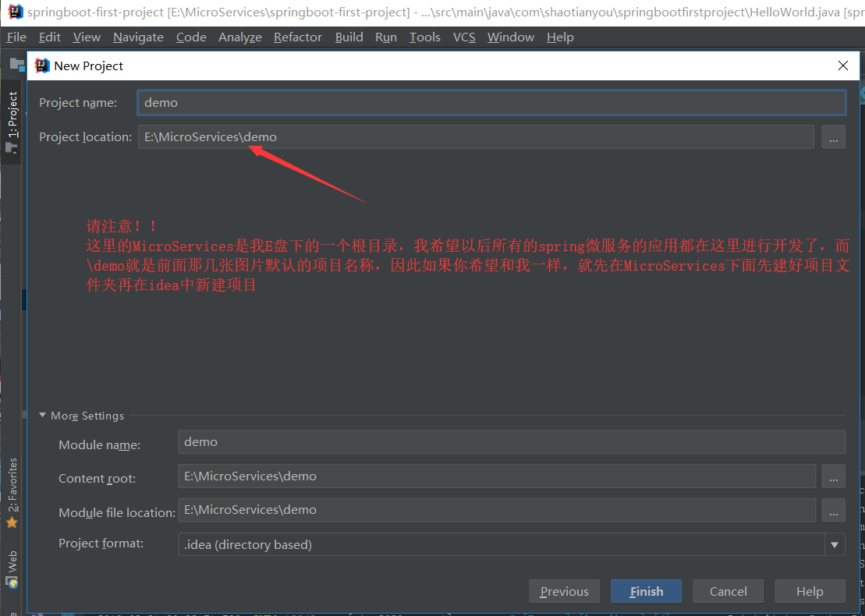Open the Code menu
The height and width of the screenshot is (616, 865).
click(x=191, y=37)
